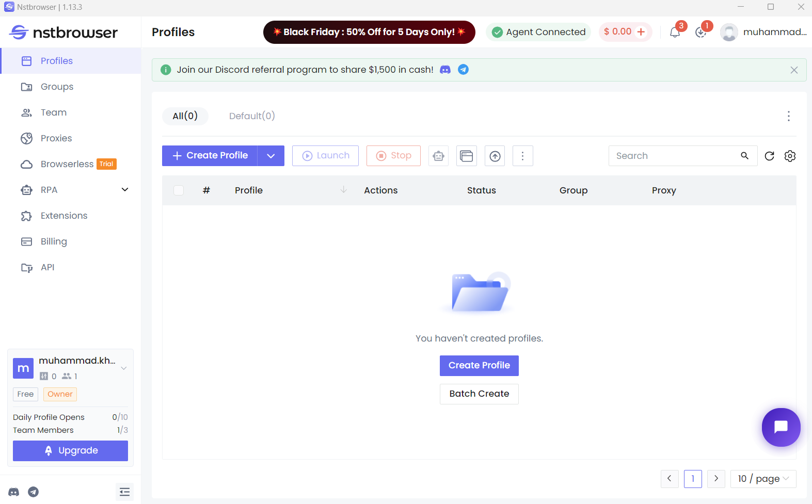Click the Upgrade button

coord(70,451)
